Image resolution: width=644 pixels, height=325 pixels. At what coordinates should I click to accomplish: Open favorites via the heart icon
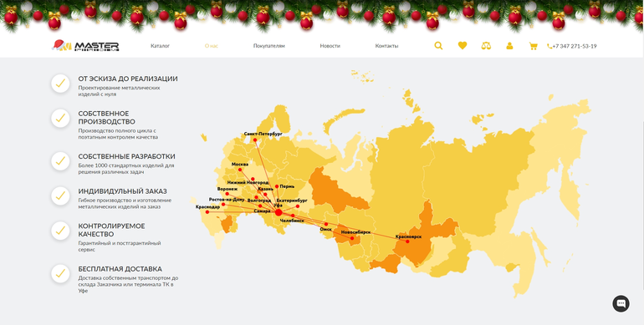(463, 46)
